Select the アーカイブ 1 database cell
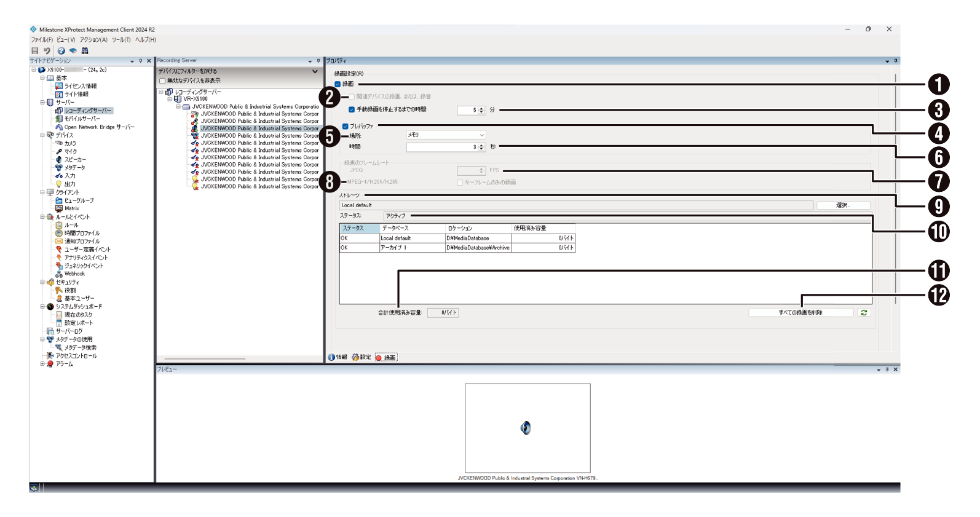 point(412,248)
